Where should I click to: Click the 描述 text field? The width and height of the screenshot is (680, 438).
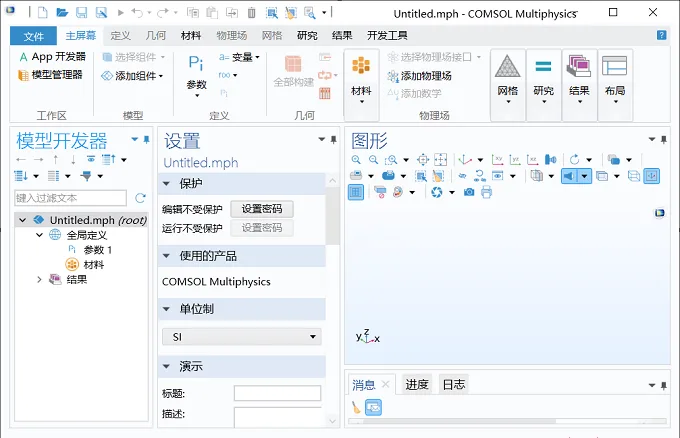pos(278,417)
